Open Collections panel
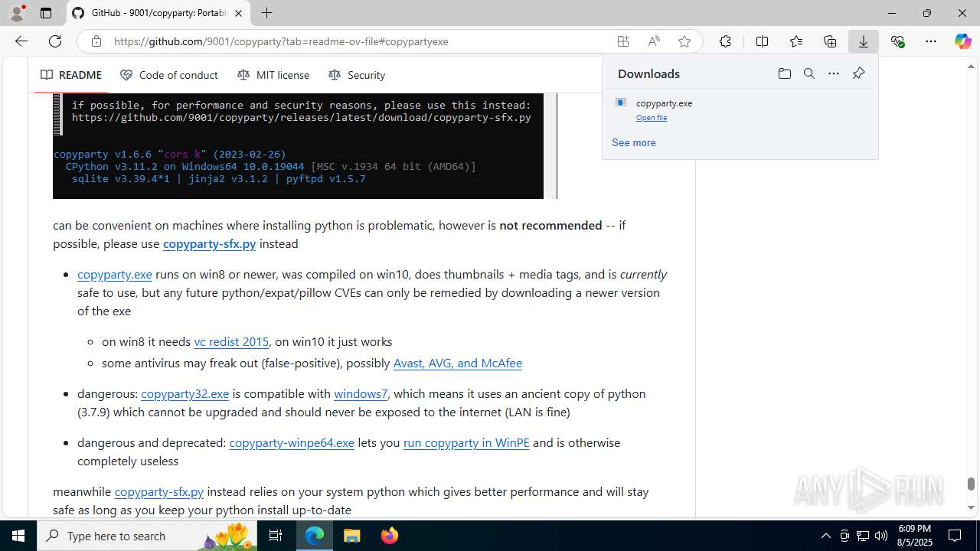Screen dimensions: 980x551 click(830, 41)
